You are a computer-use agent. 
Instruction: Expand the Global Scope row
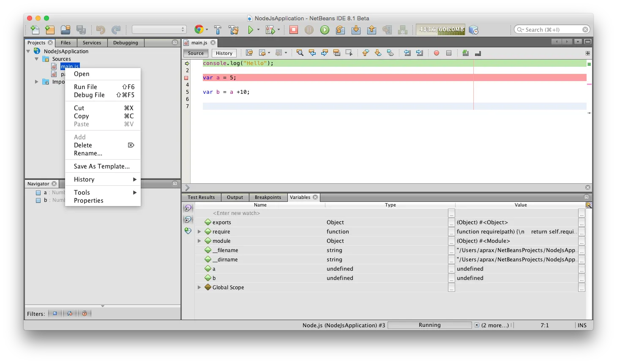199,287
